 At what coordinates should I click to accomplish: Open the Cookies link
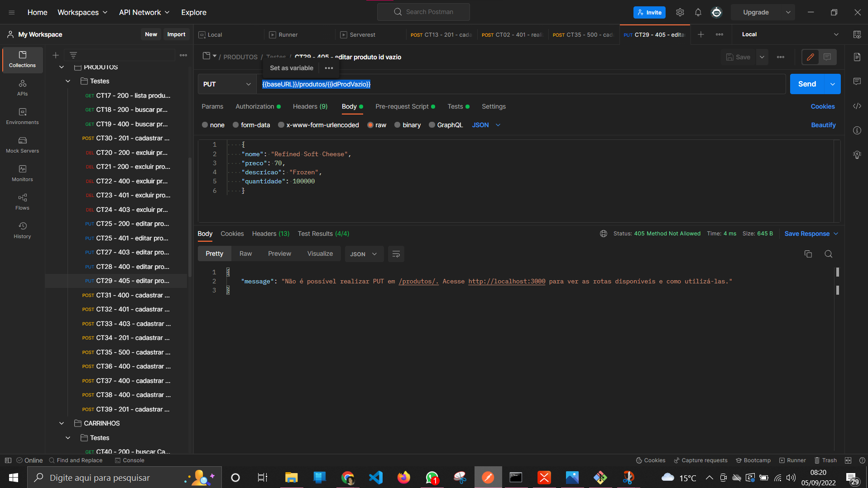(822, 106)
